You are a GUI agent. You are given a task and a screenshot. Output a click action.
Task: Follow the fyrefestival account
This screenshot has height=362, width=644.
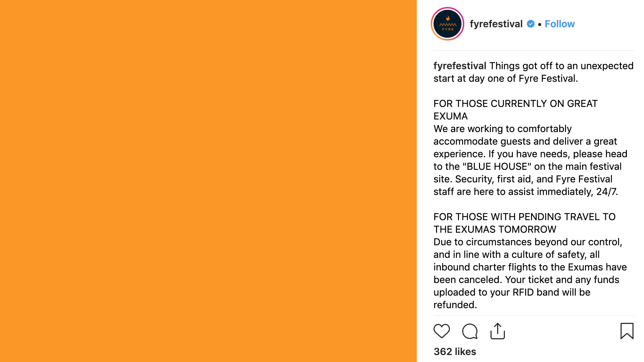[559, 24]
